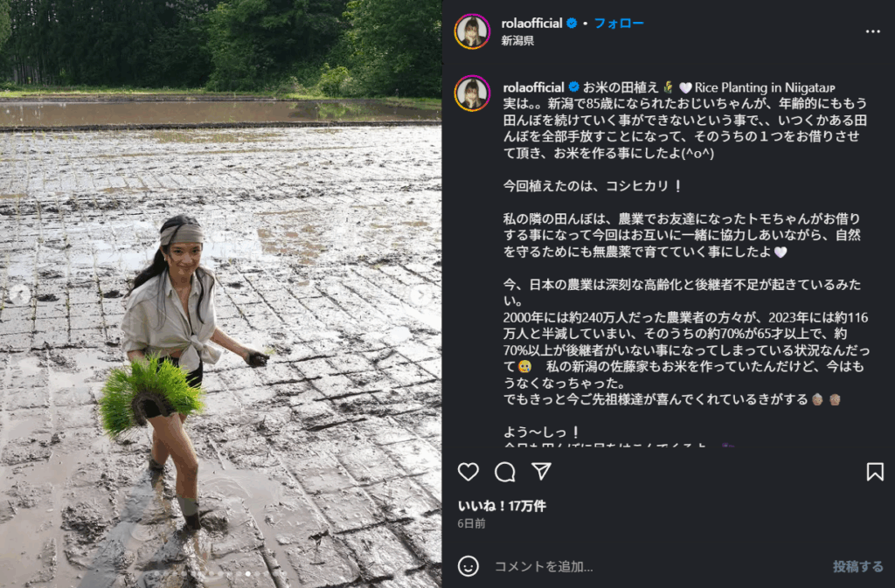Viewport: 895px width, 588px height.
Task: Open the emoji picker smiley icon
Action: [468, 566]
